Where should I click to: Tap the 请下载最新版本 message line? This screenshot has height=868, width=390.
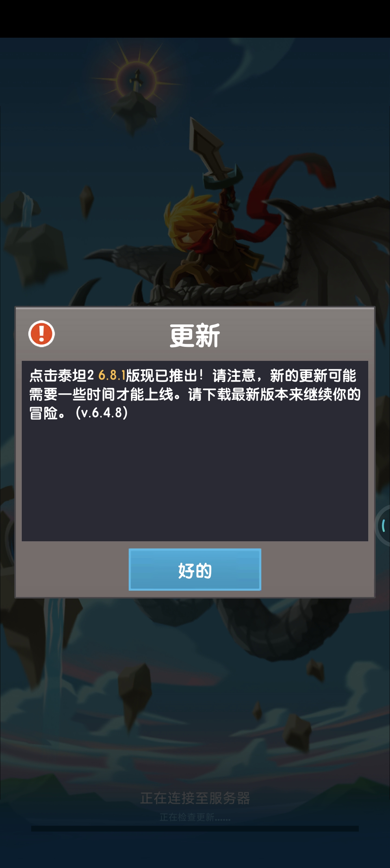[x=231, y=394]
